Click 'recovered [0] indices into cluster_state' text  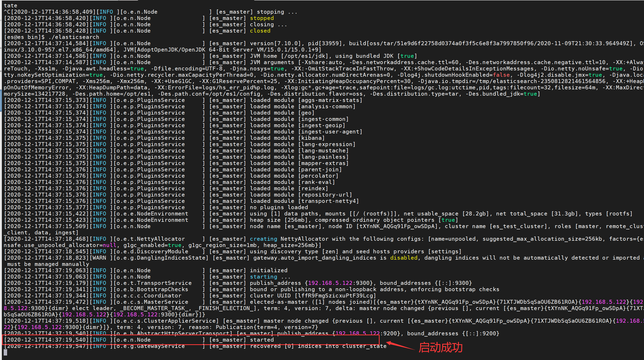click(318, 346)
